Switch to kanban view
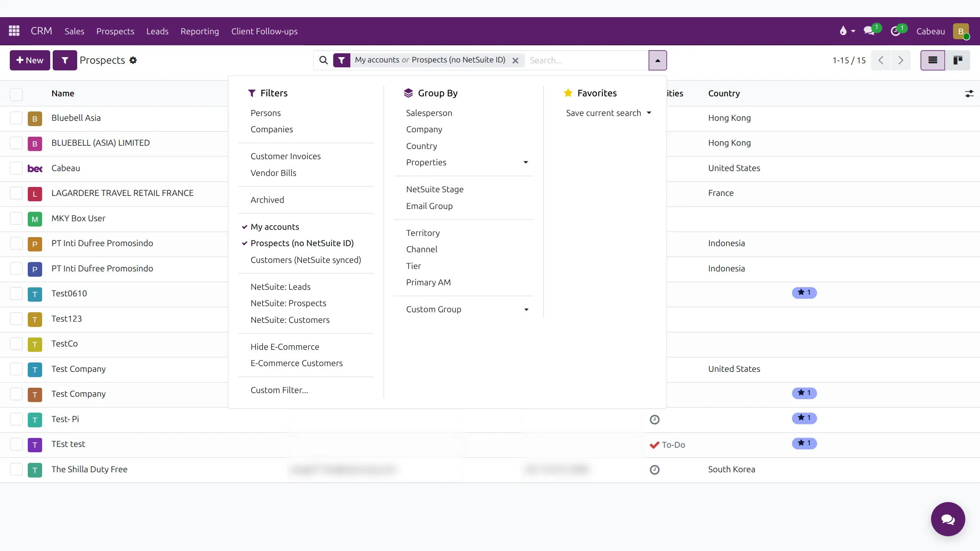 (958, 60)
